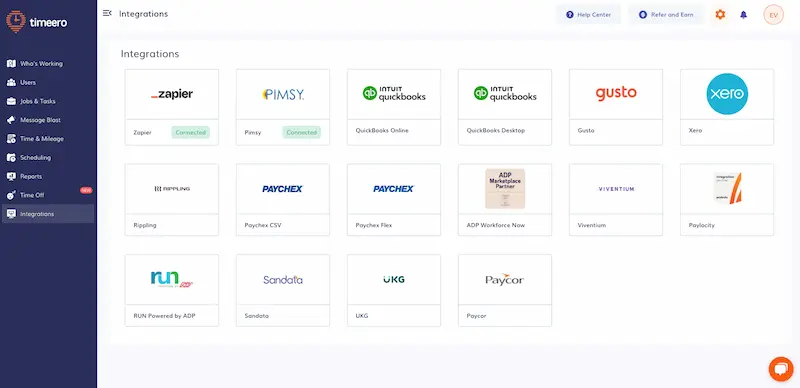Open the orange settings gear
The image size is (800, 388).
click(x=720, y=15)
